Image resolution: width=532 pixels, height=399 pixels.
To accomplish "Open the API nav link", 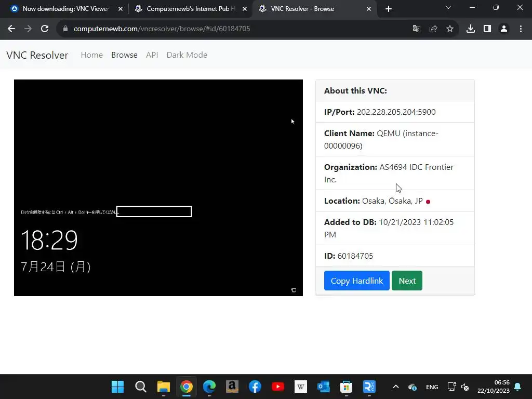I will 152,55.
